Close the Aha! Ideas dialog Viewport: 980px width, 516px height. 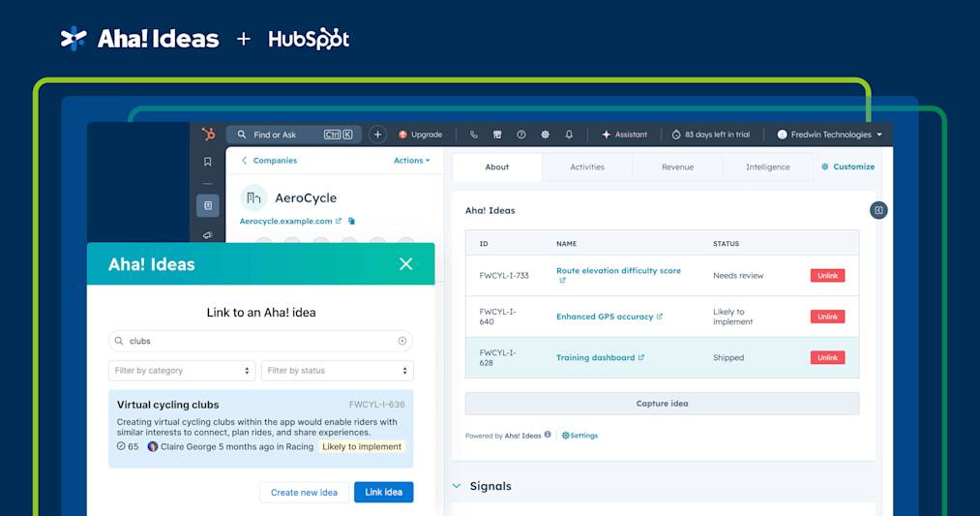[405, 264]
